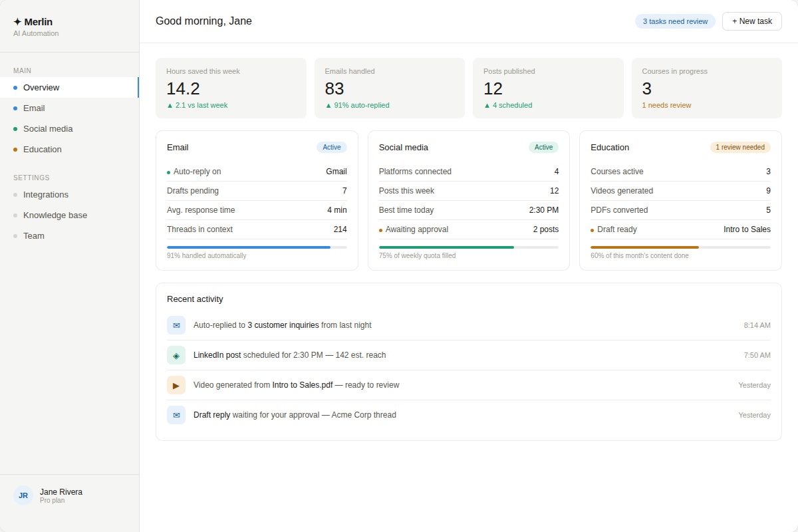
Task: Open the video play icon for Intro to Sales
Action: tap(176, 385)
